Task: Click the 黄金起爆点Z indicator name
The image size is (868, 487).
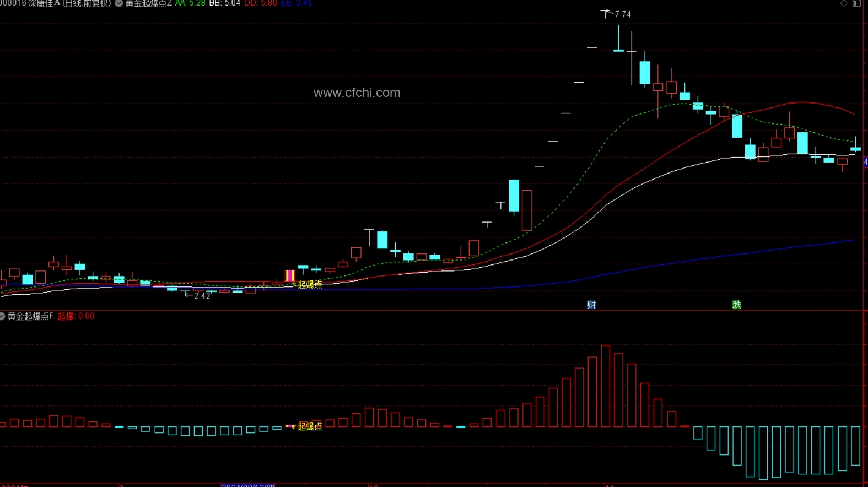Action: click(148, 3)
